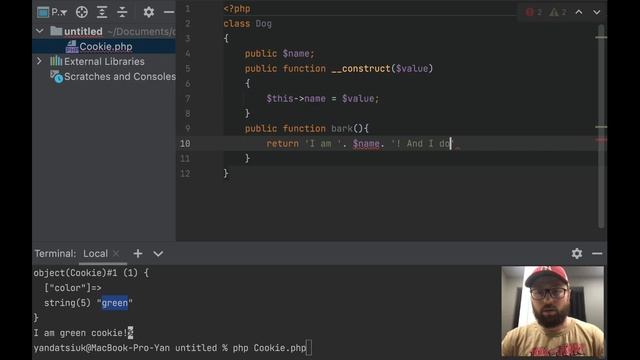The image size is (640, 360).
Task: Click the object(Cookie)#1 output line
Action: [91, 273]
